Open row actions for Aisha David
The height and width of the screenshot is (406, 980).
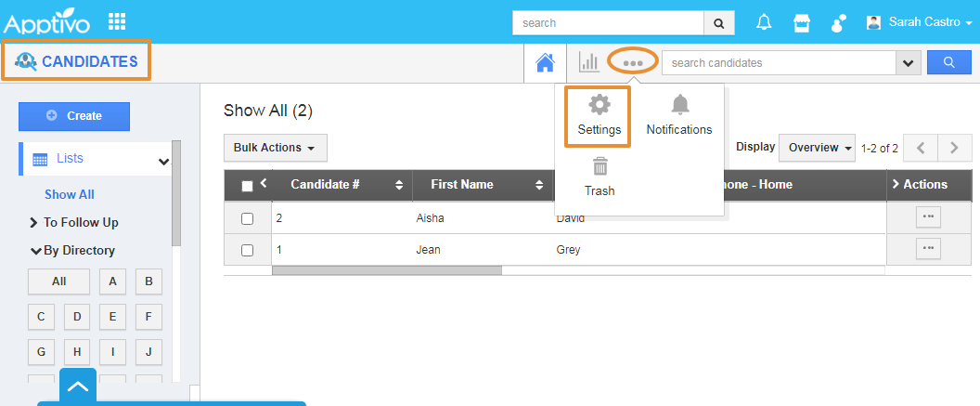click(928, 216)
